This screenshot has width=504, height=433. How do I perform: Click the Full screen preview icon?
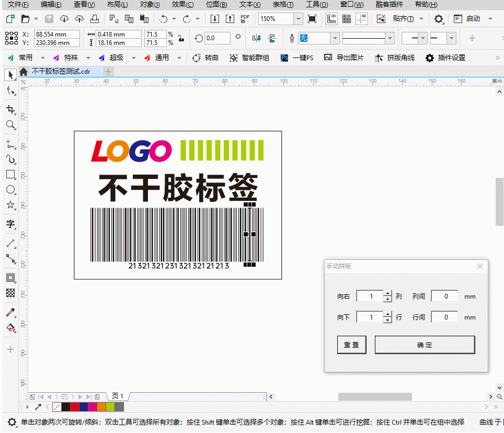(x=312, y=19)
